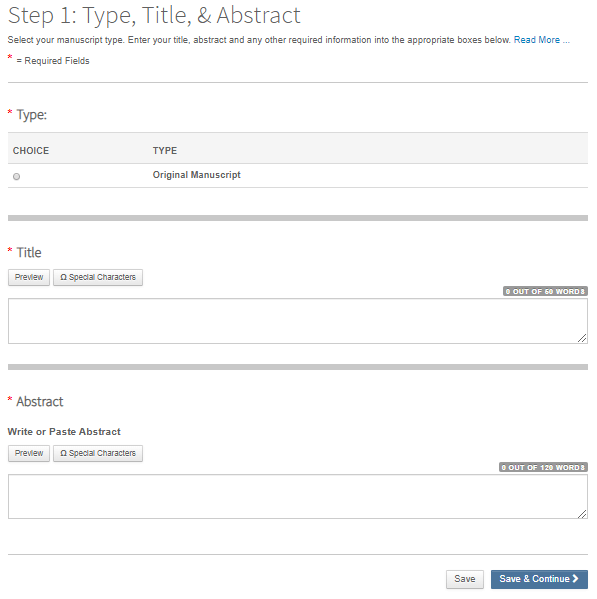Click the Abstract box resize handle

[x=582, y=514]
